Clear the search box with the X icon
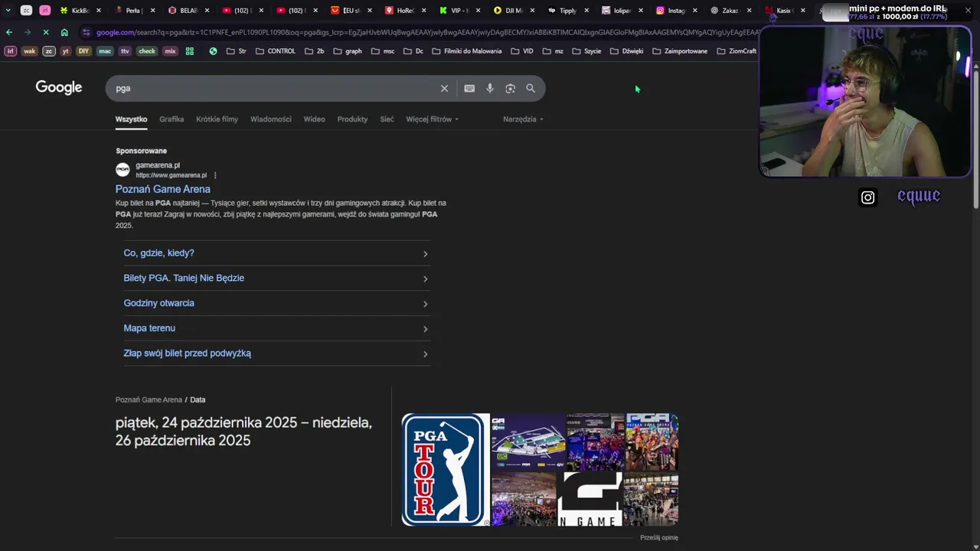 [444, 88]
